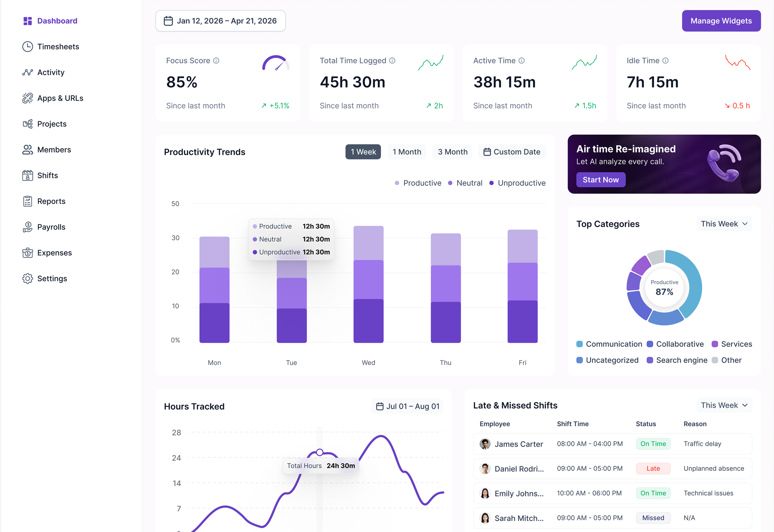Click the Monday bar in Productivity Trends
Screen dimensions: 774x532
(x=214, y=290)
